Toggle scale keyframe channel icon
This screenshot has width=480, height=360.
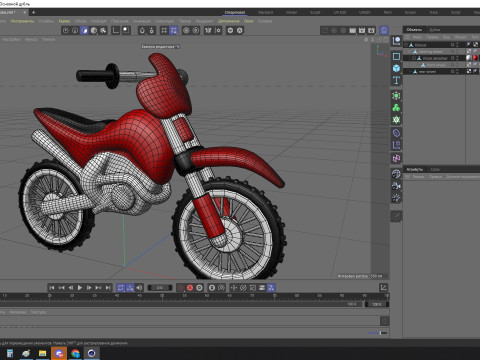[x=252, y=288]
